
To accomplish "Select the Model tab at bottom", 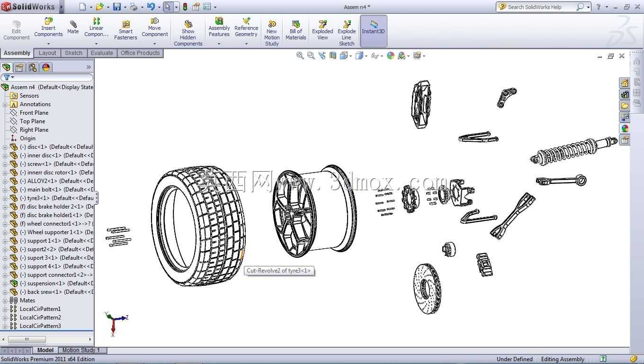I will 45,350.
